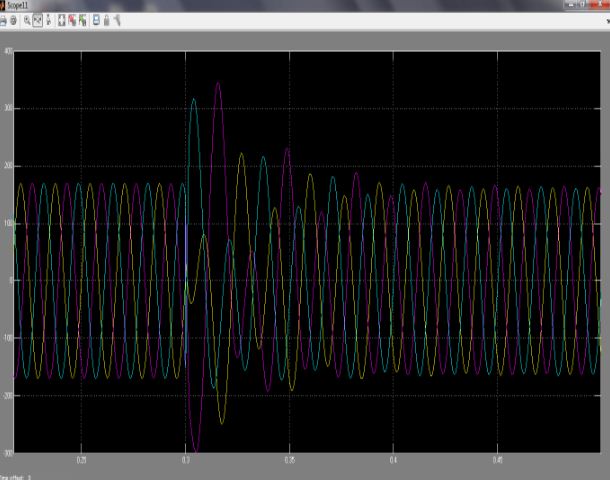The height and width of the screenshot is (480, 610).
Task: Save current axes settings with the red icon
Action: click(72, 21)
